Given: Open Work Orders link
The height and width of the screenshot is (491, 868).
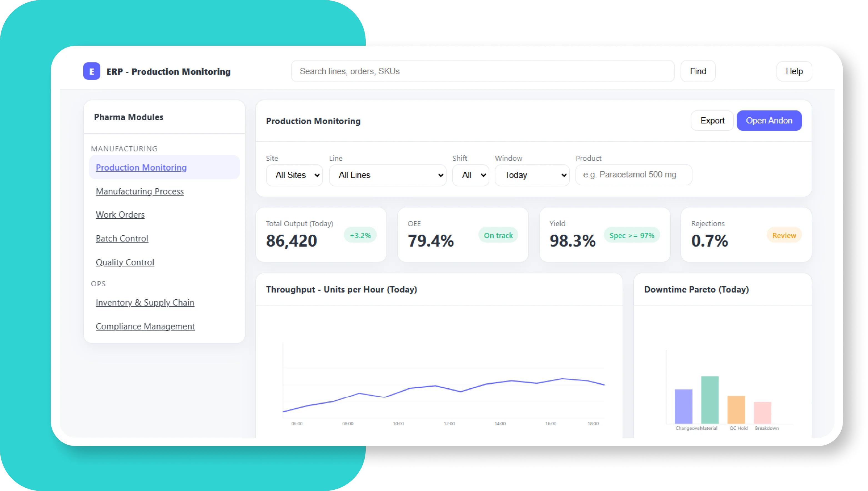Looking at the screenshot, I should [x=120, y=214].
